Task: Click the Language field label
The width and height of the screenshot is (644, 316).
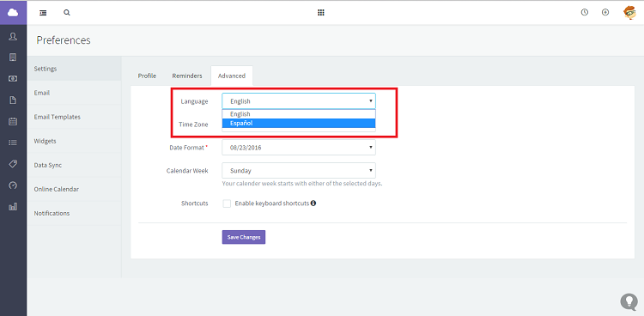Action: 194,101
